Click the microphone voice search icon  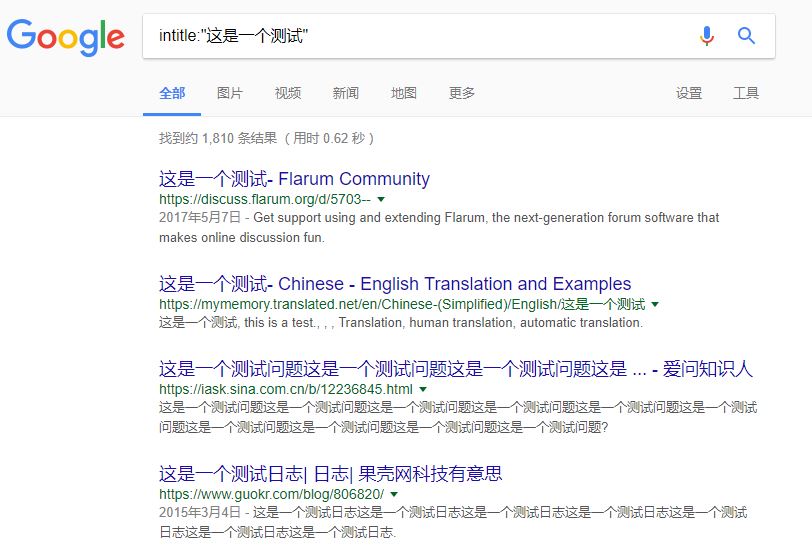[x=706, y=36]
